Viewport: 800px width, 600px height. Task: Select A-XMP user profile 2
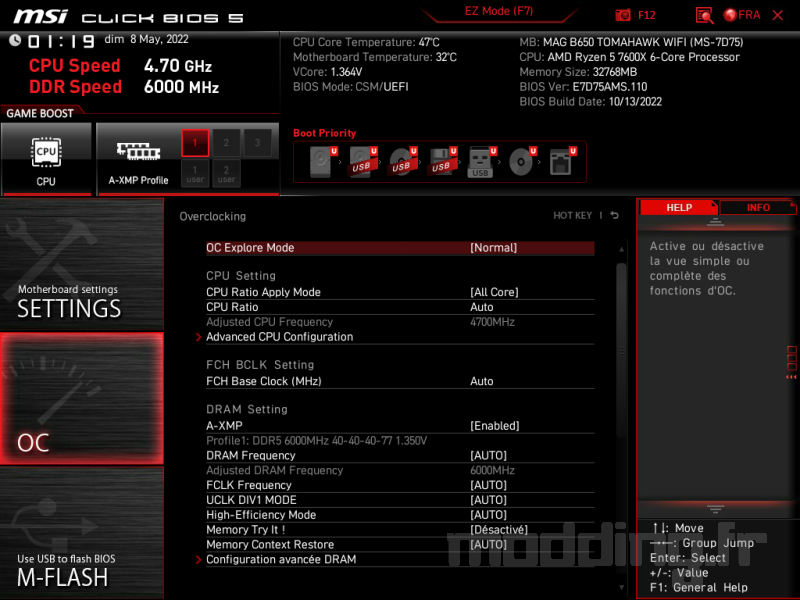tap(226, 173)
